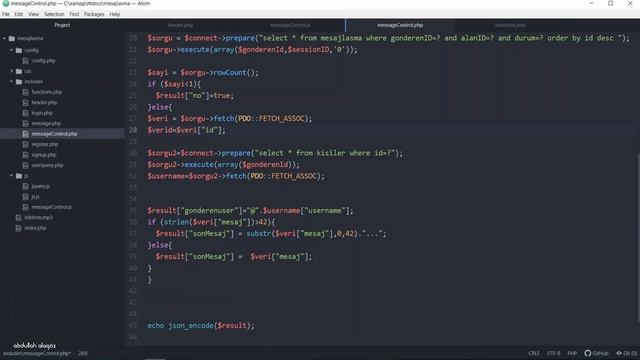Click the echo json_encode line
This screenshot has height=360, width=640.
(201, 326)
